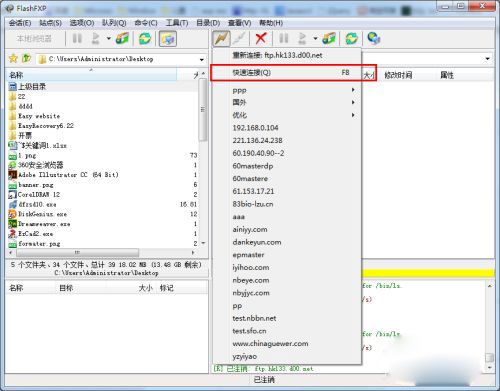Click the pause icon in remote toolbar

[x=284, y=38]
